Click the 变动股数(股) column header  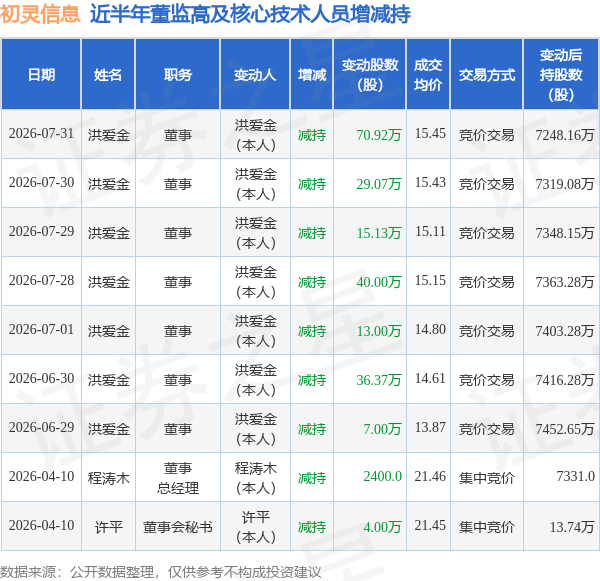[370, 75]
